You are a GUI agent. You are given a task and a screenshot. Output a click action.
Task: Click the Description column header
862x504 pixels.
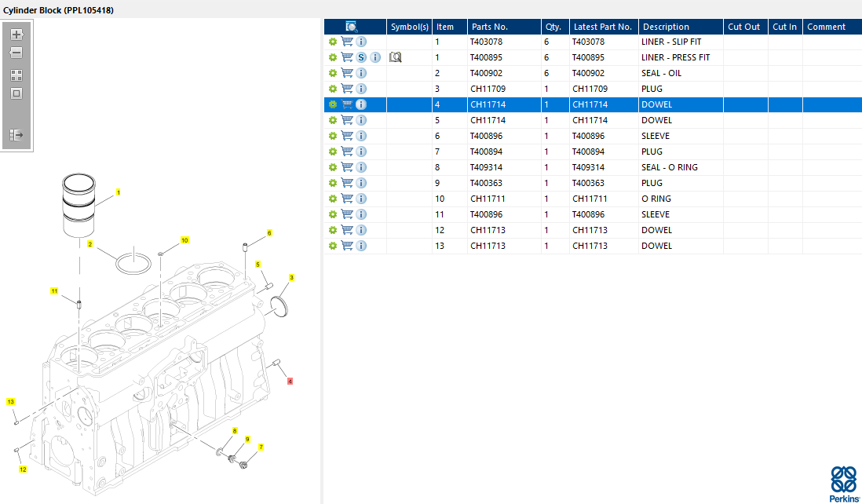point(666,27)
